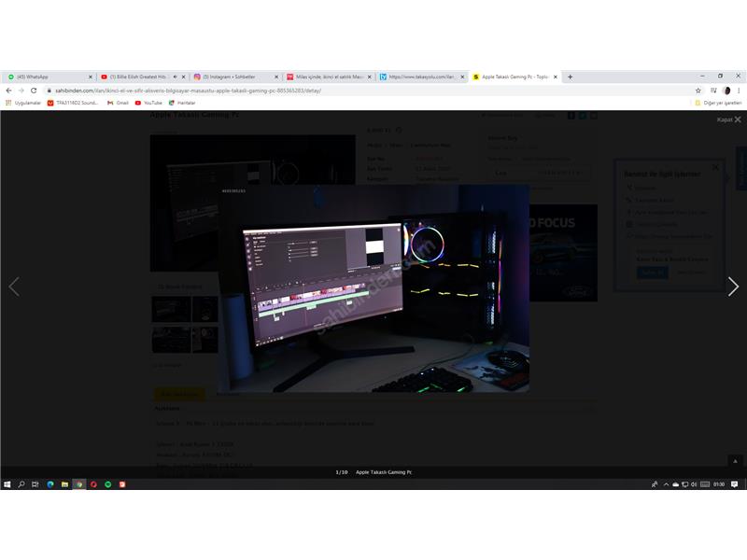Open the Gmail bookmark

coord(118,103)
